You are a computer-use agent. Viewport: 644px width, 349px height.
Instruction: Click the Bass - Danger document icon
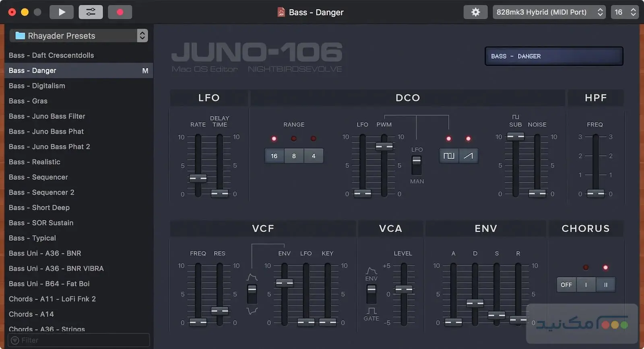click(281, 12)
